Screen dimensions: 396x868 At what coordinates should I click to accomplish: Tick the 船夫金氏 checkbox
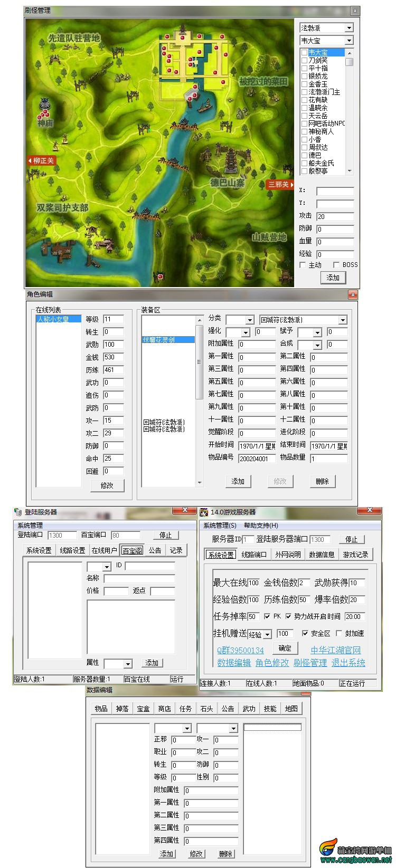(x=304, y=163)
